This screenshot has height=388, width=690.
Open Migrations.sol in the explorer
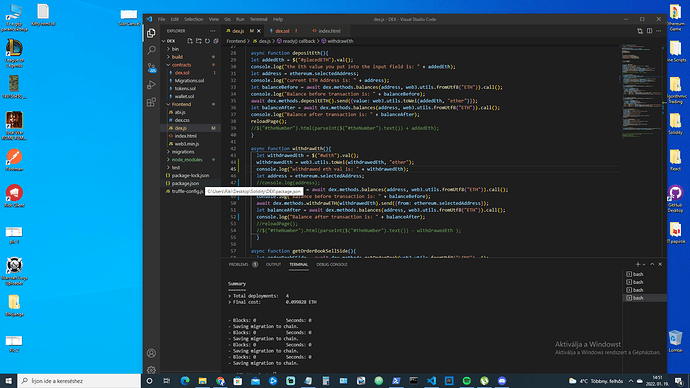click(189, 81)
